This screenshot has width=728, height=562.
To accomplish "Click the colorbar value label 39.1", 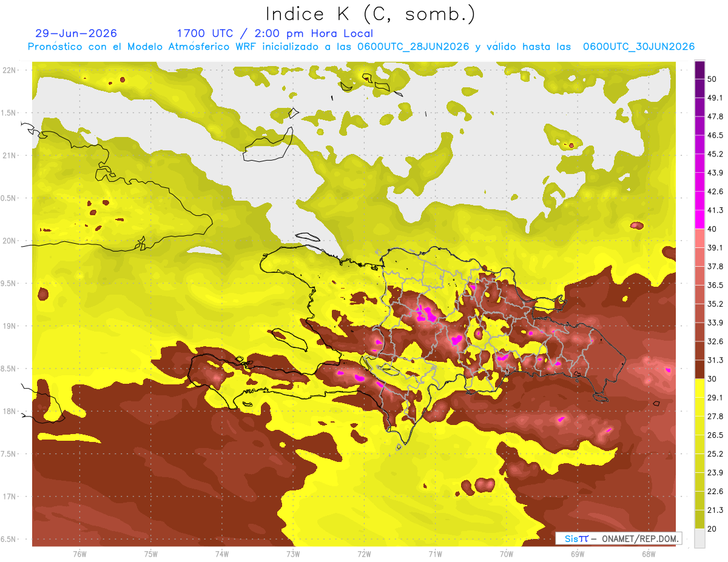I will coord(716,248).
